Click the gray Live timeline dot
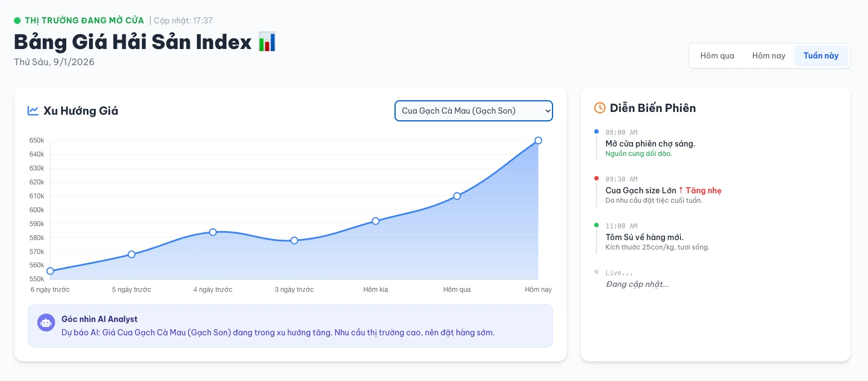Viewport: 868px width, 381px height. point(596,272)
